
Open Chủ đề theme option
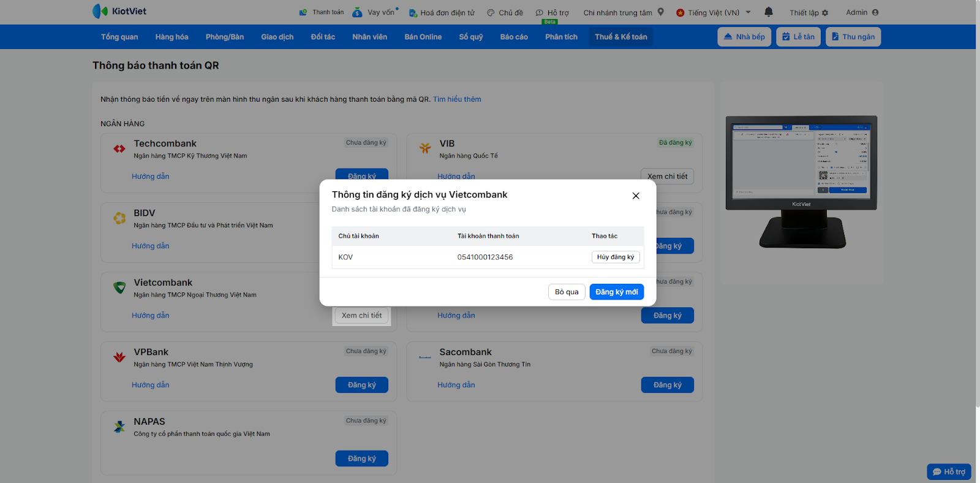pyautogui.click(x=505, y=12)
